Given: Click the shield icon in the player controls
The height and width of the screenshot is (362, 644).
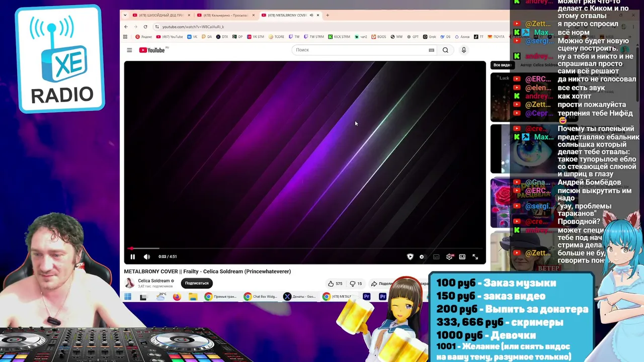Looking at the screenshot, I should point(410,257).
